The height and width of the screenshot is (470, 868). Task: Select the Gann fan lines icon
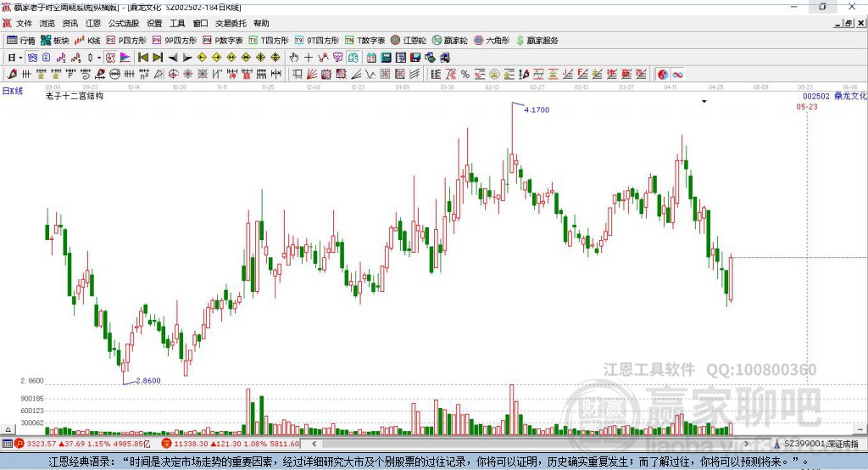311,74
